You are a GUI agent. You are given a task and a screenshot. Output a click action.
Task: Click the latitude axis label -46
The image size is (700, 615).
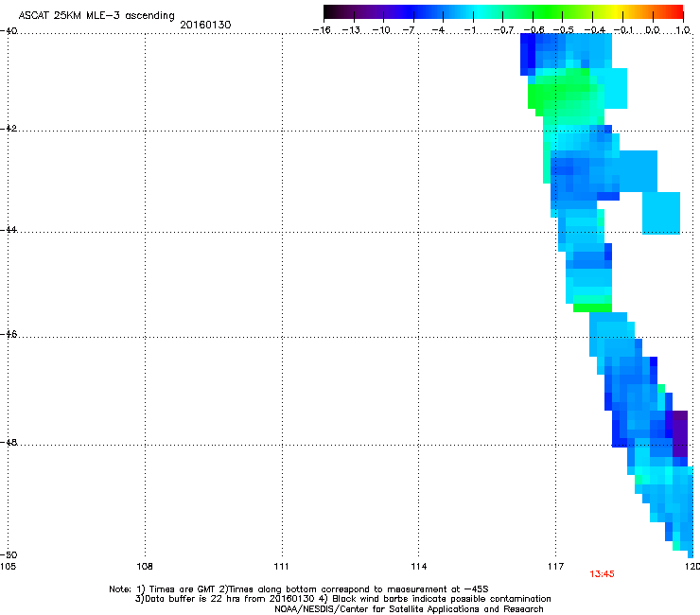click(x=9, y=335)
